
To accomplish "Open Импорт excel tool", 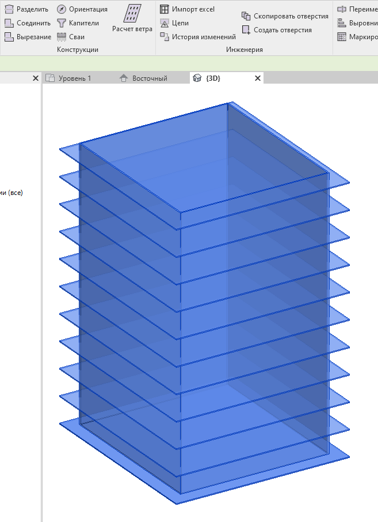I will point(187,9).
